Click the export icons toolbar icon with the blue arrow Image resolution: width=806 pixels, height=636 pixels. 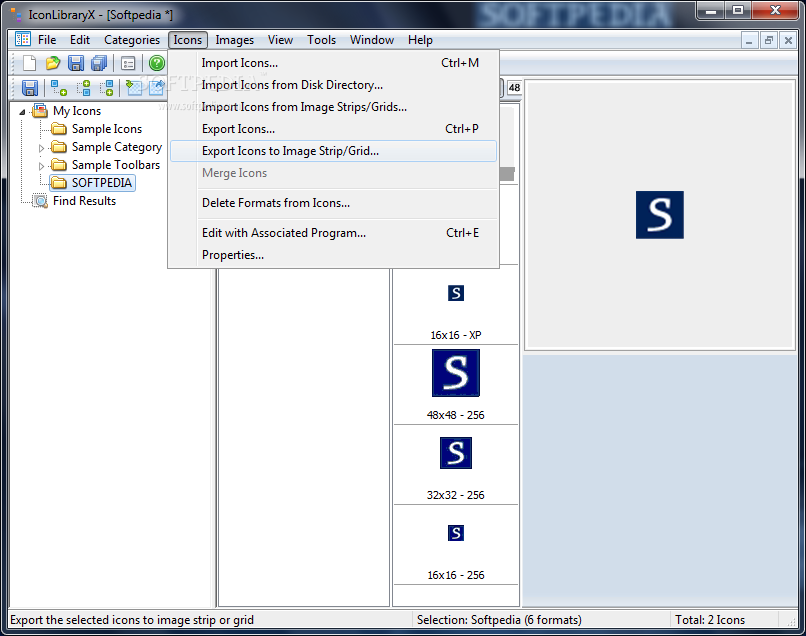(156, 88)
